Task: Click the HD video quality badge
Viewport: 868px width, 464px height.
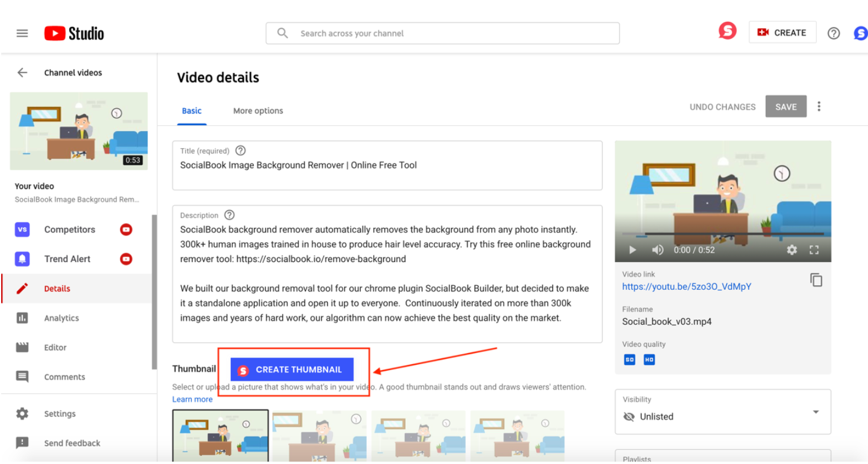Action: point(649,360)
